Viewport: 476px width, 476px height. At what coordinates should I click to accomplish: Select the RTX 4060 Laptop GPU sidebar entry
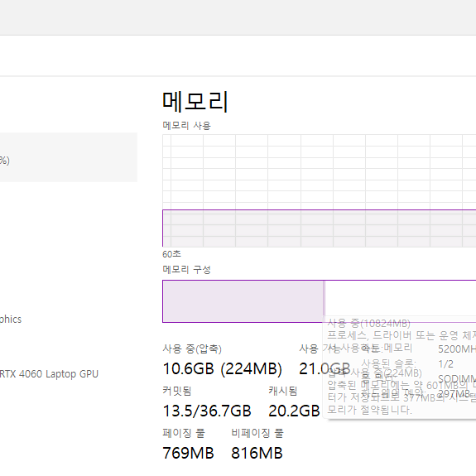pos(49,373)
